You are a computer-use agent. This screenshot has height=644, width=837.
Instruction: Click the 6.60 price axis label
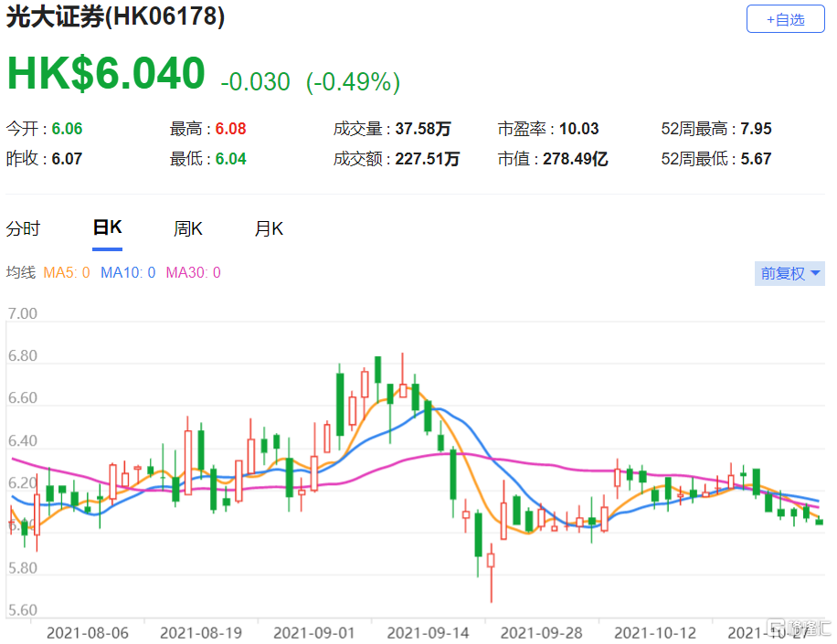[23, 397]
